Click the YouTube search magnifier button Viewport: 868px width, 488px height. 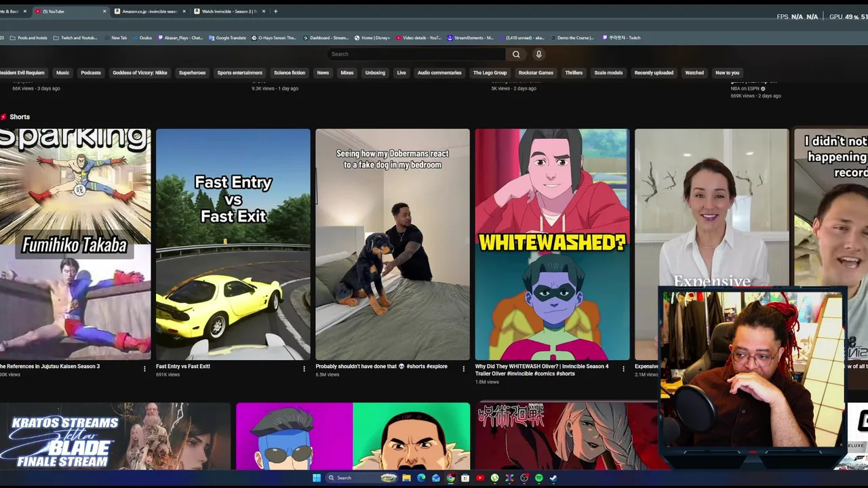point(516,54)
